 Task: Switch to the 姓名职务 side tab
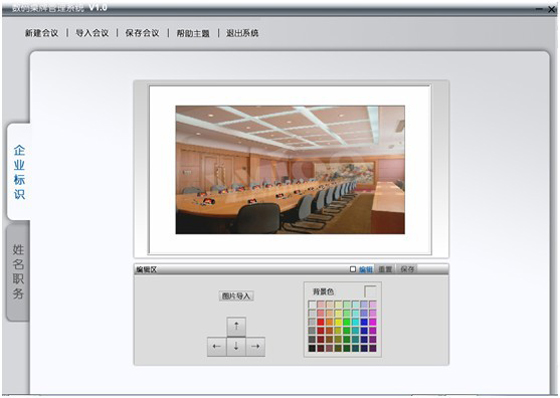(x=18, y=272)
